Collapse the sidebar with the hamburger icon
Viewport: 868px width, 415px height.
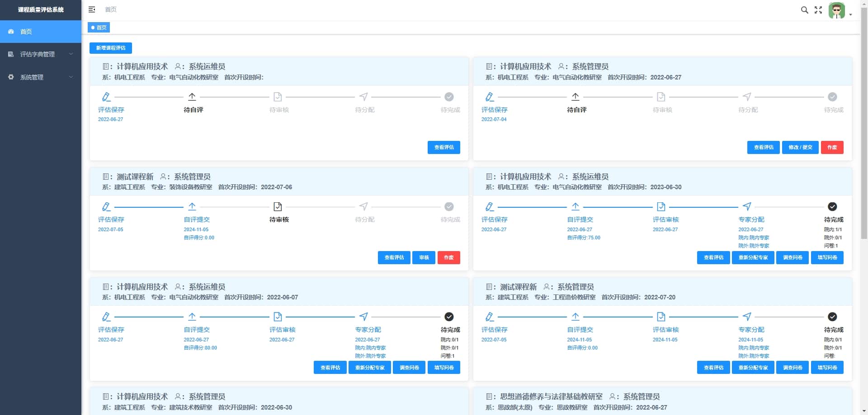92,9
